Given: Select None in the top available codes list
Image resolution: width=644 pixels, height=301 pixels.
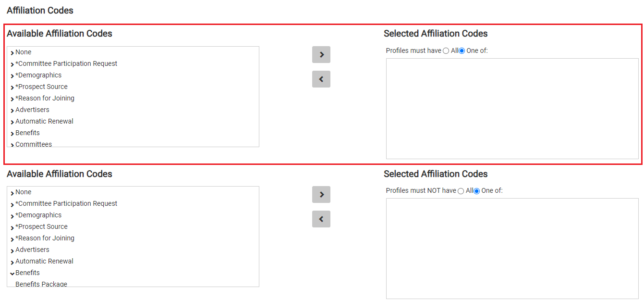Looking at the screenshot, I should 23,52.
